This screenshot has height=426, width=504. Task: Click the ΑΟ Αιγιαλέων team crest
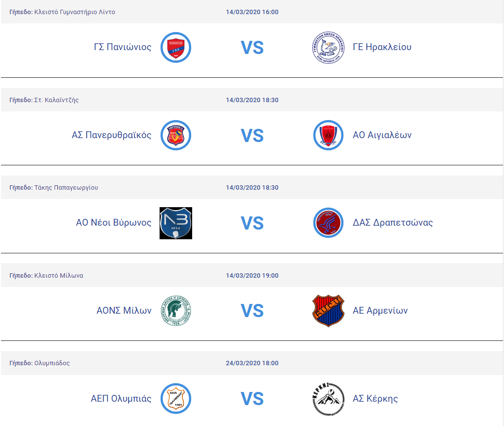tap(328, 135)
